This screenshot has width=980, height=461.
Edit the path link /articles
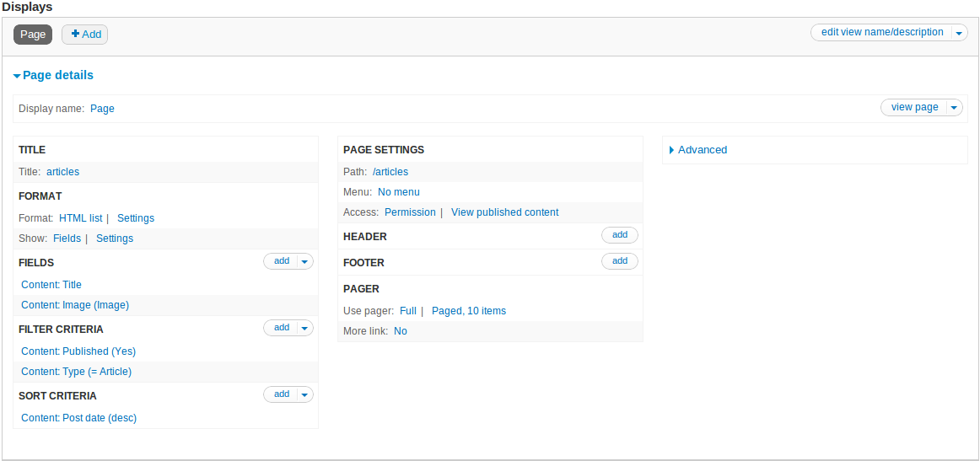click(x=390, y=171)
